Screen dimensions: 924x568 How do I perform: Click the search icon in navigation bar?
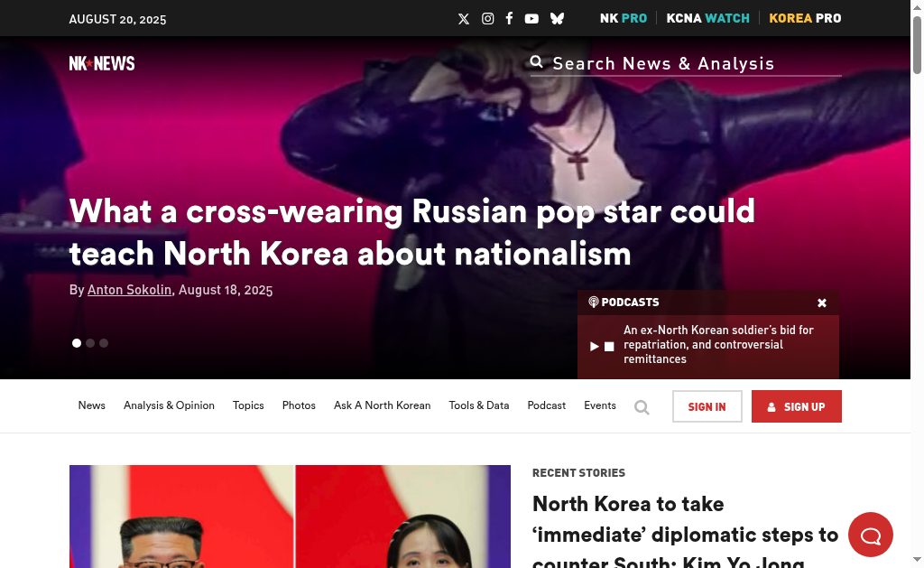coord(642,407)
